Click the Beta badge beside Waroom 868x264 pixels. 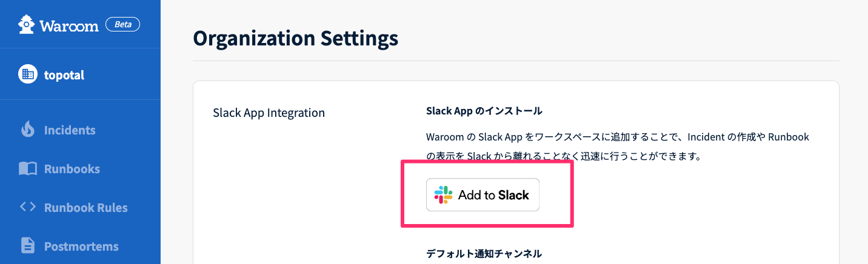click(122, 25)
